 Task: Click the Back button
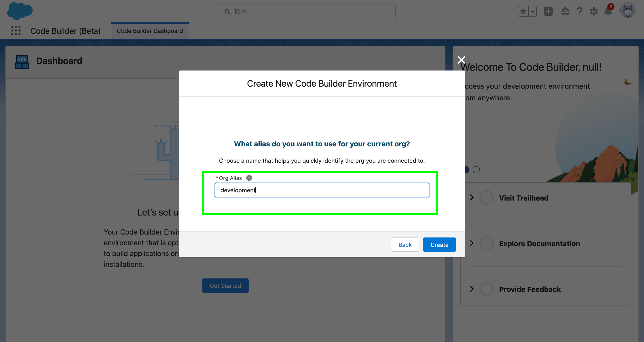tap(405, 245)
